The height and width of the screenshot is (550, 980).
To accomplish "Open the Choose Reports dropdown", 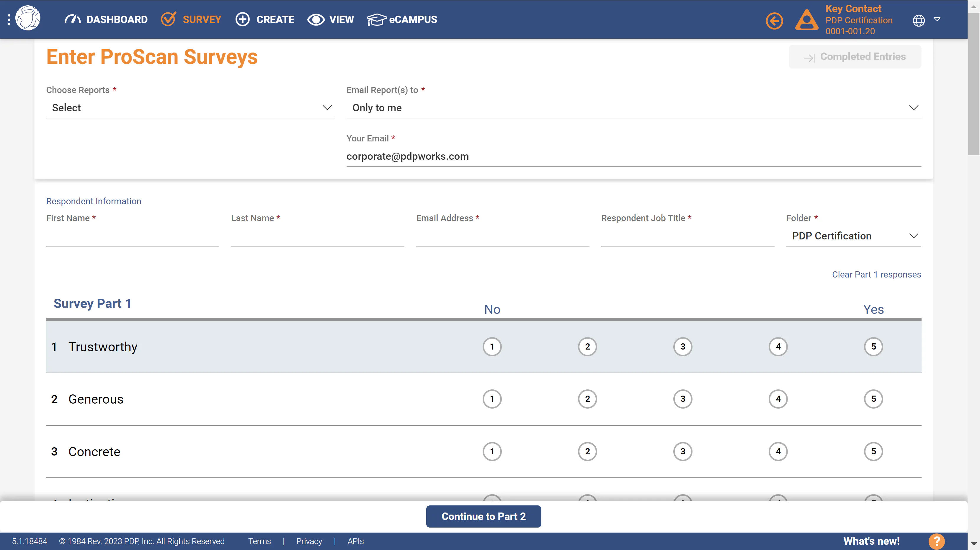I will 190,108.
